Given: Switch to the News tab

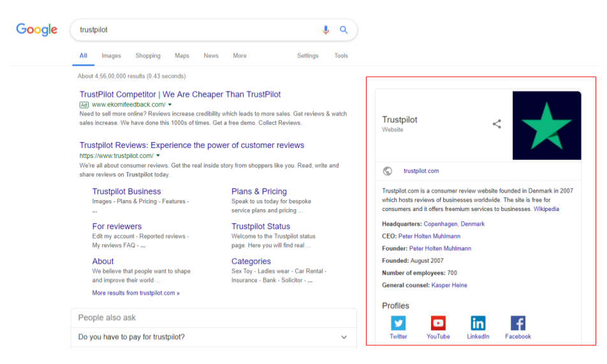Looking at the screenshot, I should [x=211, y=55].
